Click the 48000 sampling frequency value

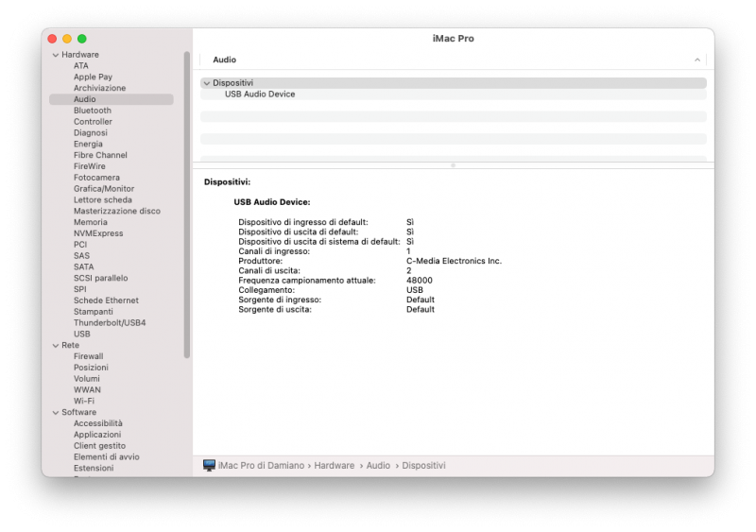pyautogui.click(x=420, y=281)
